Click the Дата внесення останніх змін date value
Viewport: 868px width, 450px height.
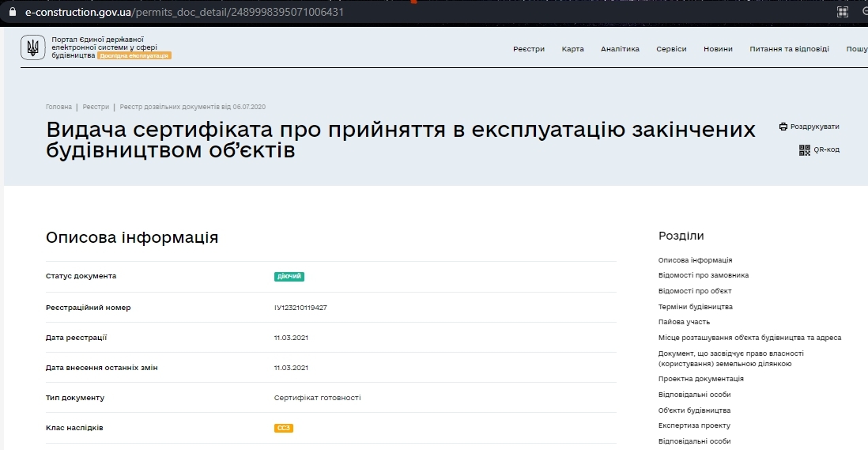(x=291, y=368)
